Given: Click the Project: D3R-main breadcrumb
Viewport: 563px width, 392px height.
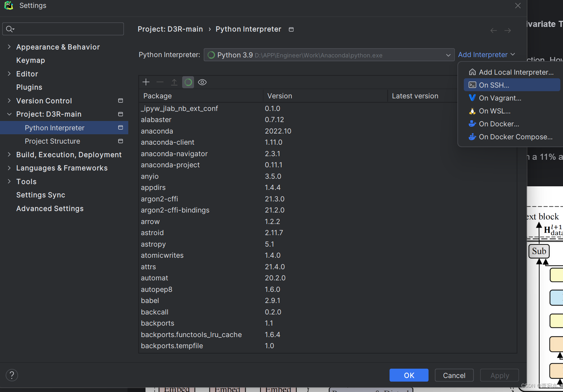Looking at the screenshot, I should tap(170, 29).
